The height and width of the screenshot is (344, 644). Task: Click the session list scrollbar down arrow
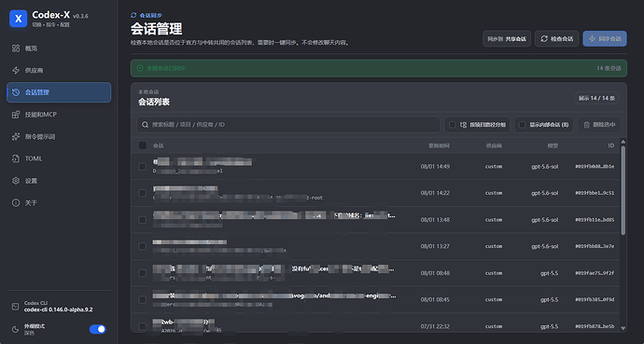click(x=623, y=328)
